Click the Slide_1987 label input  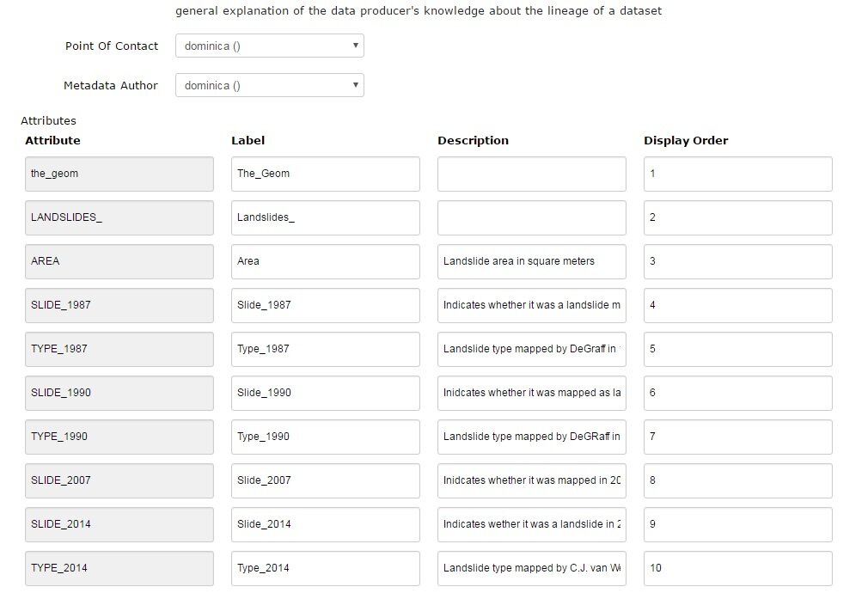tap(325, 305)
